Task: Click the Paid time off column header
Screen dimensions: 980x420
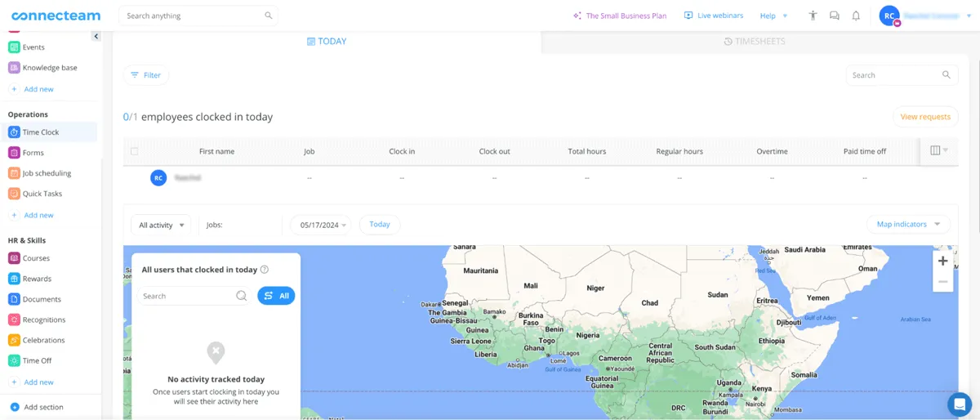Action: tap(865, 151)
